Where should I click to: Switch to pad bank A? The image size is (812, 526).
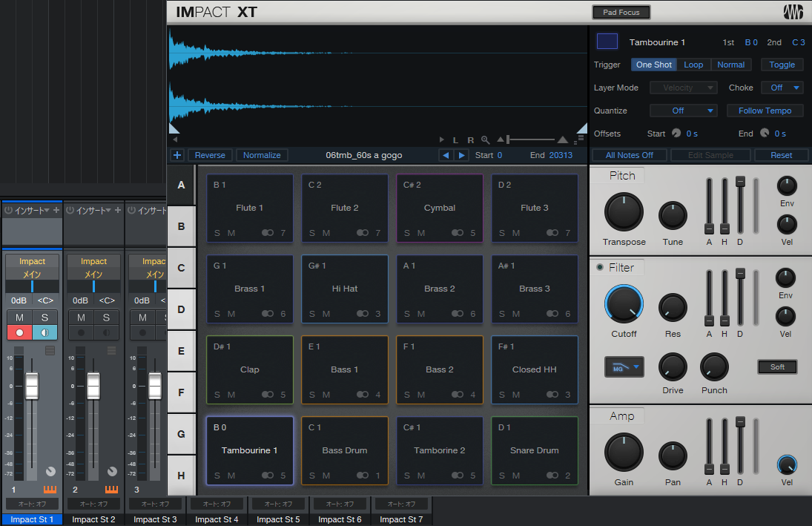point(181,185)
